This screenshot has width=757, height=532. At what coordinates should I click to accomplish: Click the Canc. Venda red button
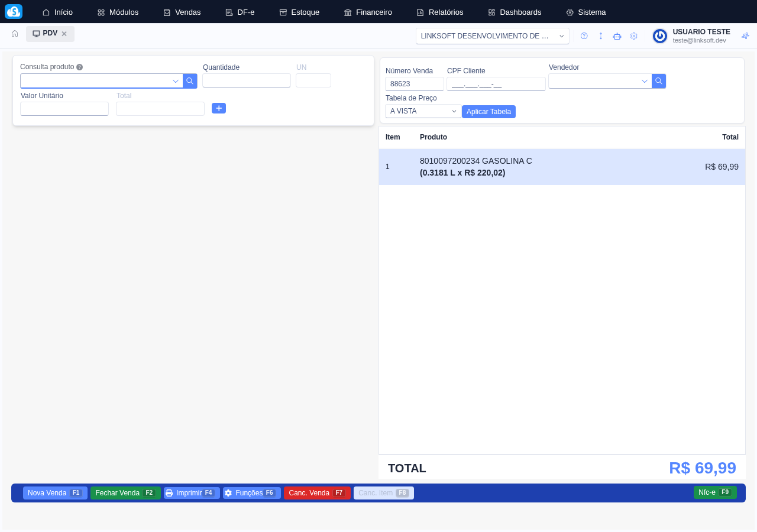pyautogui.click(x=317, y=493)
